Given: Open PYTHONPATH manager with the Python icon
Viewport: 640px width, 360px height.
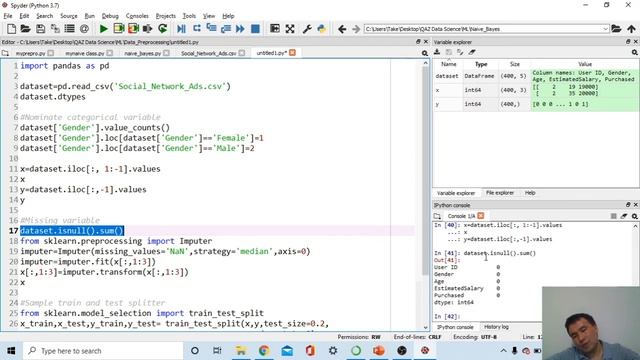Looking at the screenshot, I should (x=322, y=29).
